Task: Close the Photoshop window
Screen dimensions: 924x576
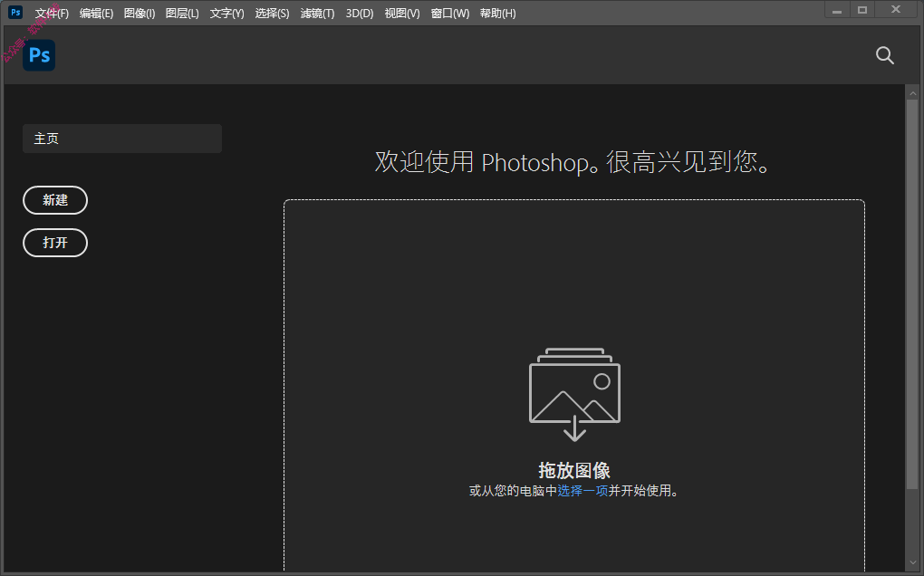Action: 896,10
